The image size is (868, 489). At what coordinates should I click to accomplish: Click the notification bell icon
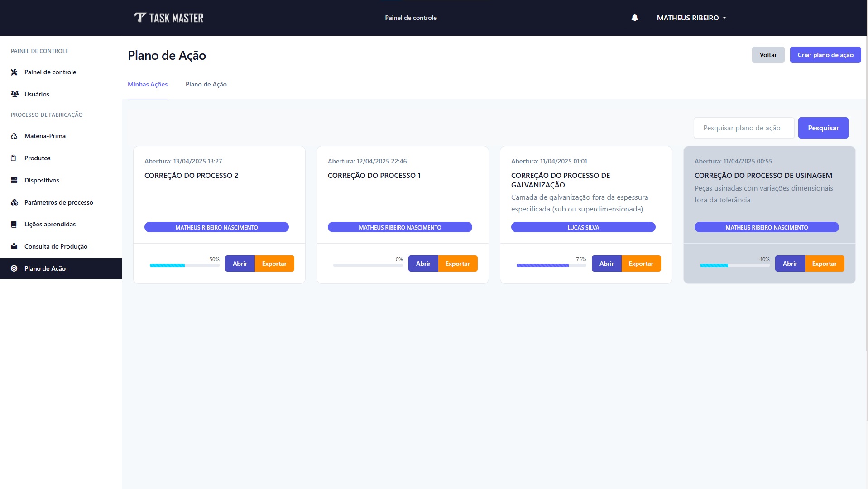tap(634, 18)
